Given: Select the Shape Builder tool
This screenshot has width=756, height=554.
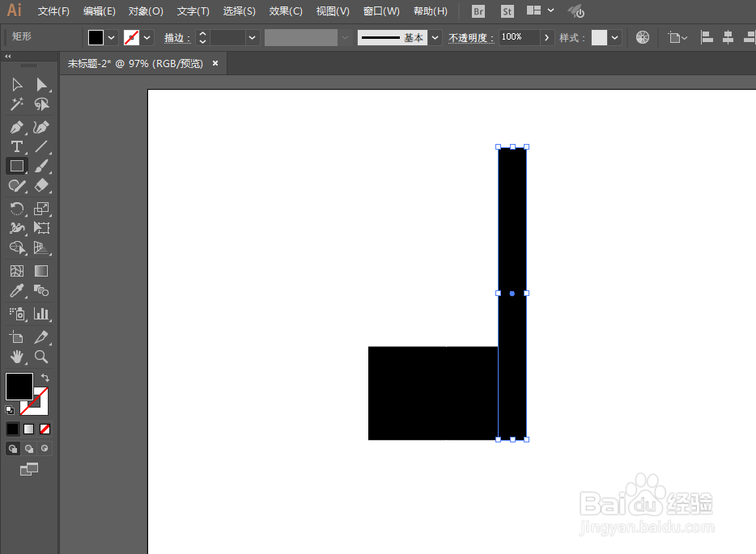Looking at the screenshot, I should (x=17, y=247).
